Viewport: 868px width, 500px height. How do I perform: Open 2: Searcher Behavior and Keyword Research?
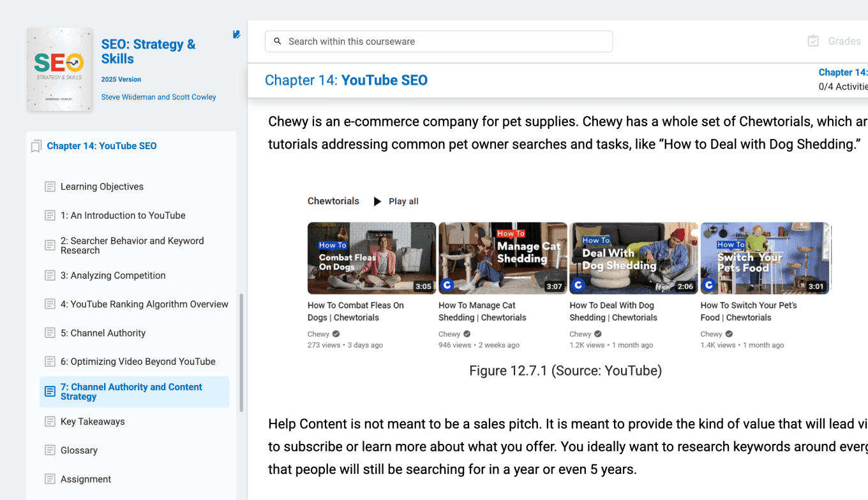click(132, 246)
